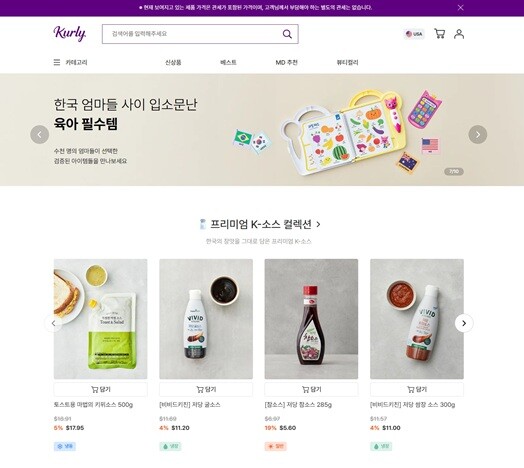Open the 뷰티컬리 tab
Screen dimensions: 524x468
[x=347, y=62]
